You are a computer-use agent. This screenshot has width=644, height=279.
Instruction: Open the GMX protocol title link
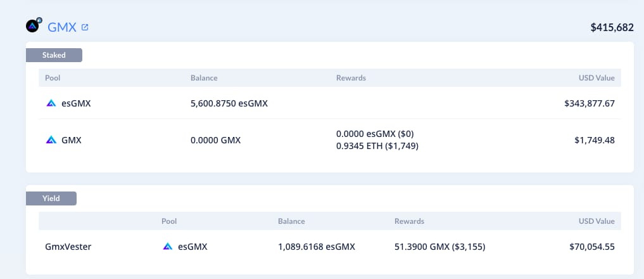[62, 27]
